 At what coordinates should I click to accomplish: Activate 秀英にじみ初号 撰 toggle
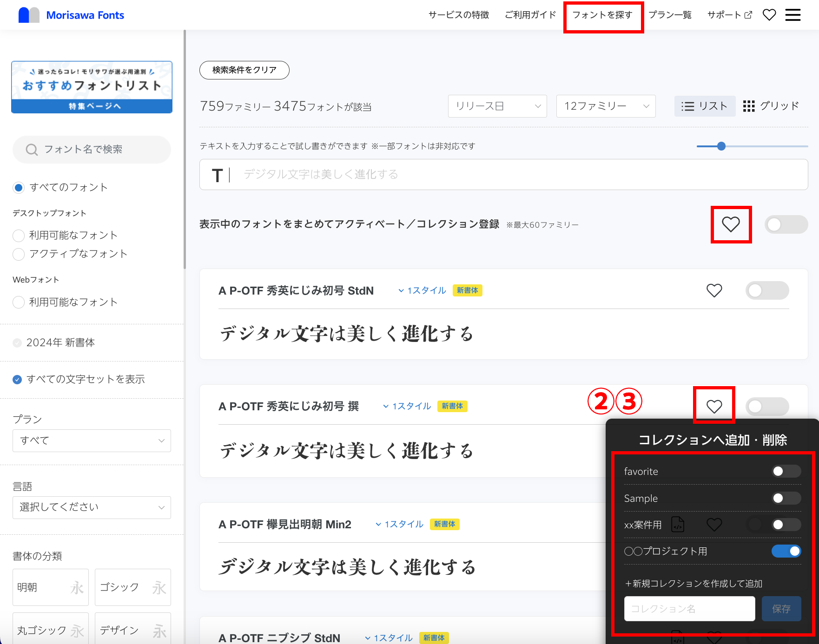coord(767,407)
